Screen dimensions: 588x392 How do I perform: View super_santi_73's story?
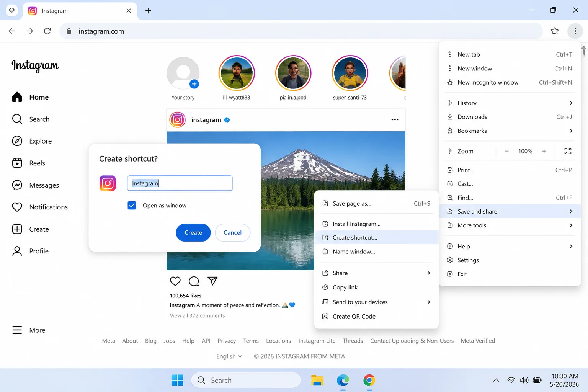click(x=350, y=73)
